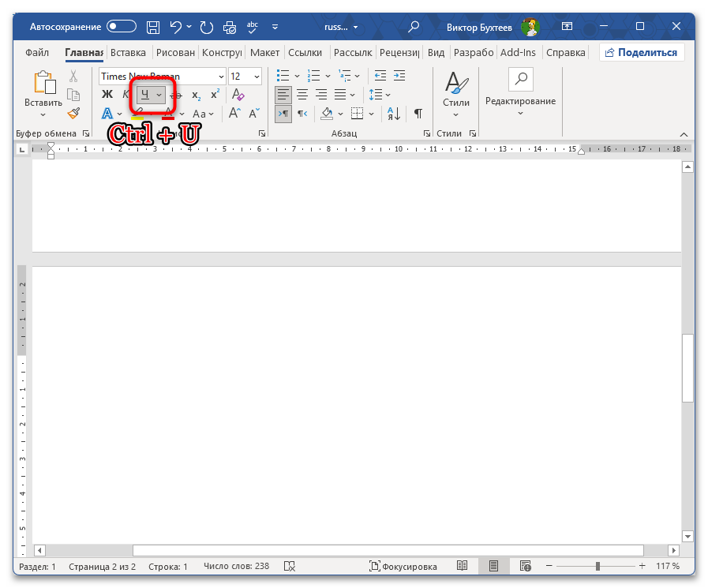Open the proofing errors icon in status bar
The image size is (708, 588).
290,566
